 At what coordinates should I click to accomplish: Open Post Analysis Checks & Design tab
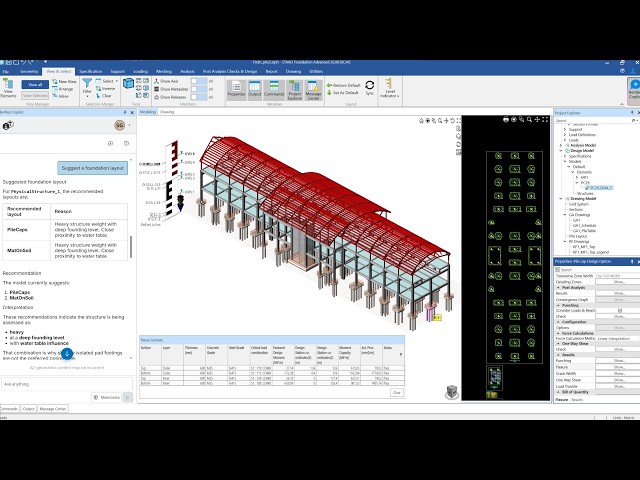230,71
